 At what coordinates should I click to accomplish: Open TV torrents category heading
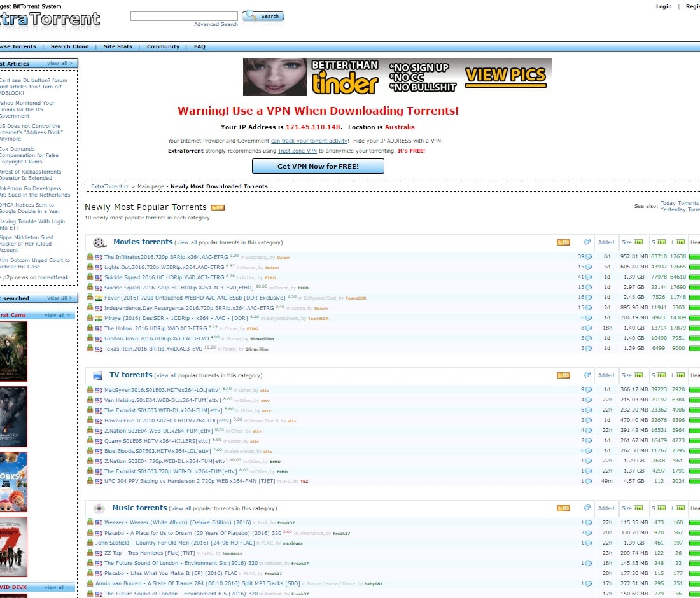pyautogui.click(x=131, y=375)
